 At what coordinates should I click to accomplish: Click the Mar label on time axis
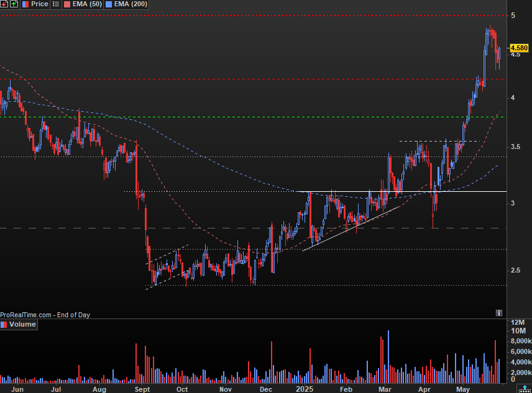tap(385, 389)
